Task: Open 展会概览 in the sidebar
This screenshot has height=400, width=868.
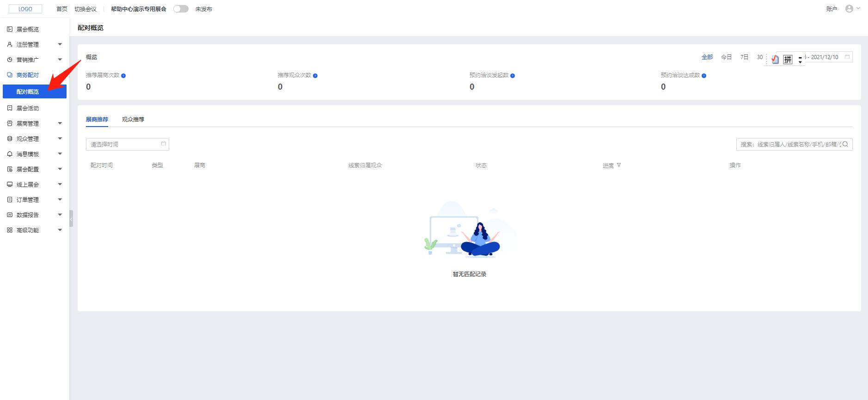Action: click(28, 29)
